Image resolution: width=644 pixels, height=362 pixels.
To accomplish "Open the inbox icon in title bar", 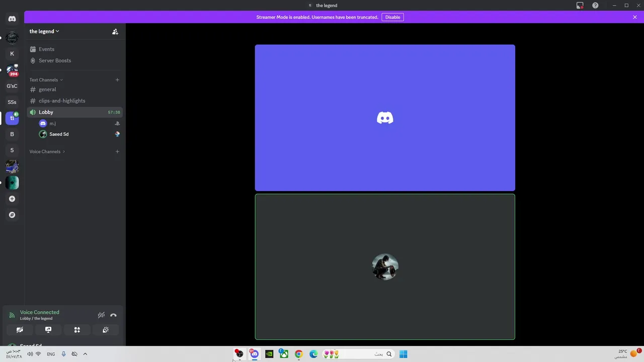I will click(x=580, y=6).
